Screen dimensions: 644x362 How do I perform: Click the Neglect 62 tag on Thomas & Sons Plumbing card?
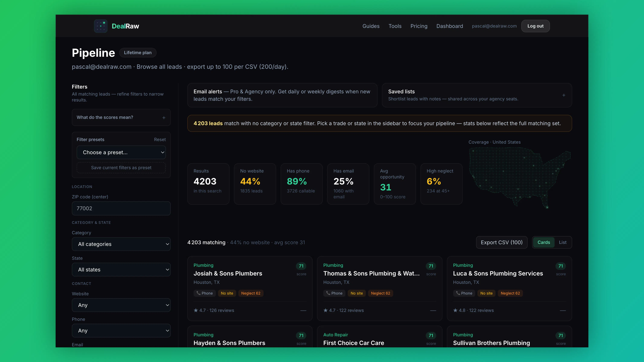click(380, 293)
